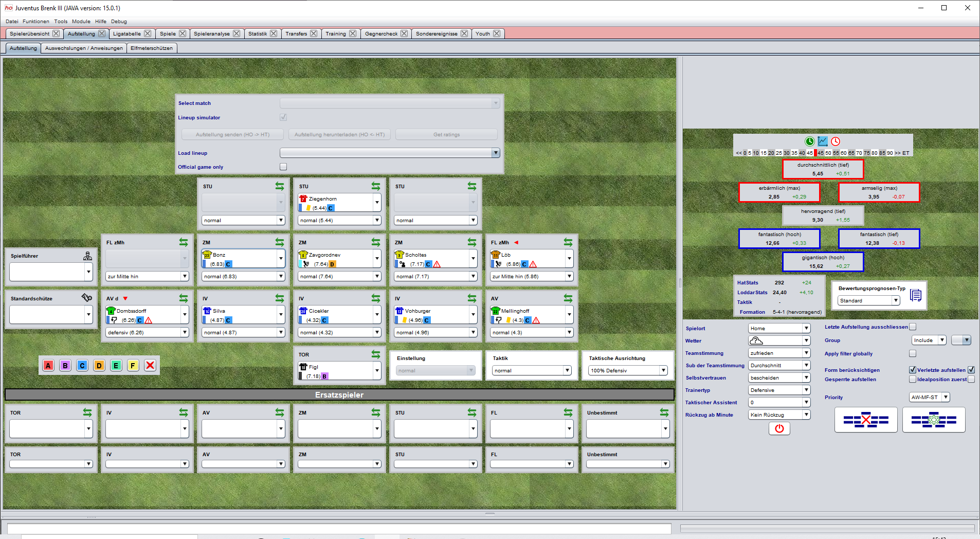Click Aufstellung senden (HO -> HT) button

232,134
